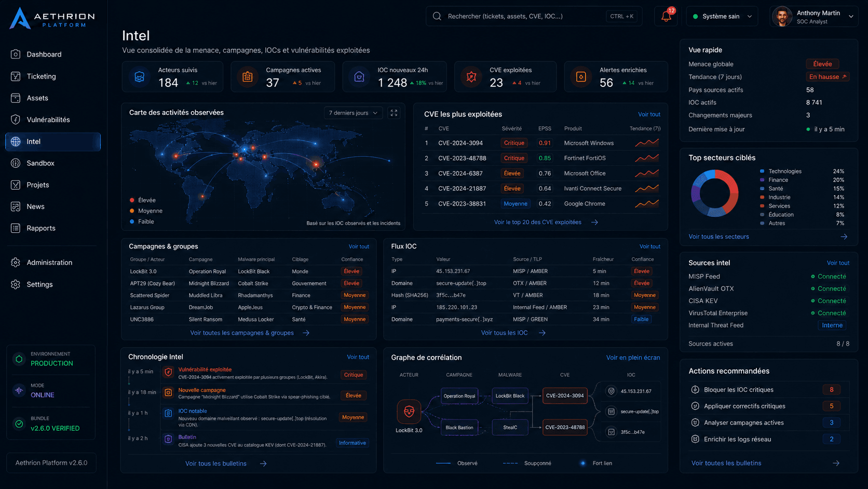Click the Bloquer les IOC critiques icon

point(695,390)
